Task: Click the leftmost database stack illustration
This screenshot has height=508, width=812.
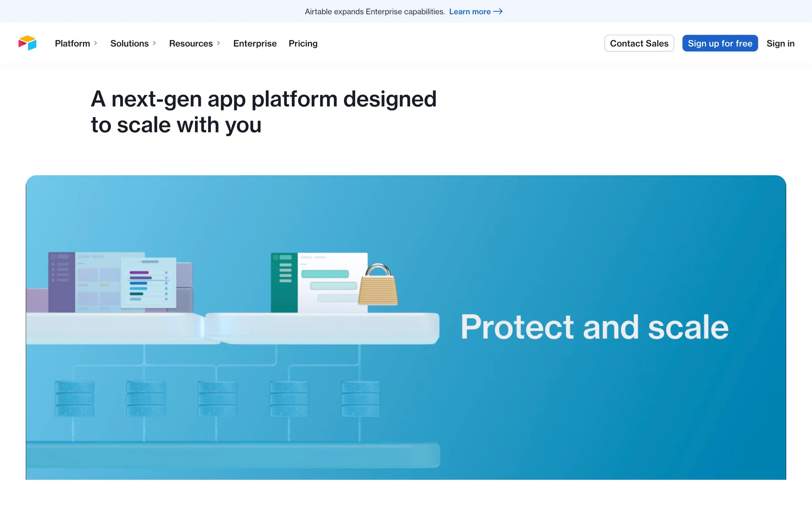Action: click(x=74, y=398)
